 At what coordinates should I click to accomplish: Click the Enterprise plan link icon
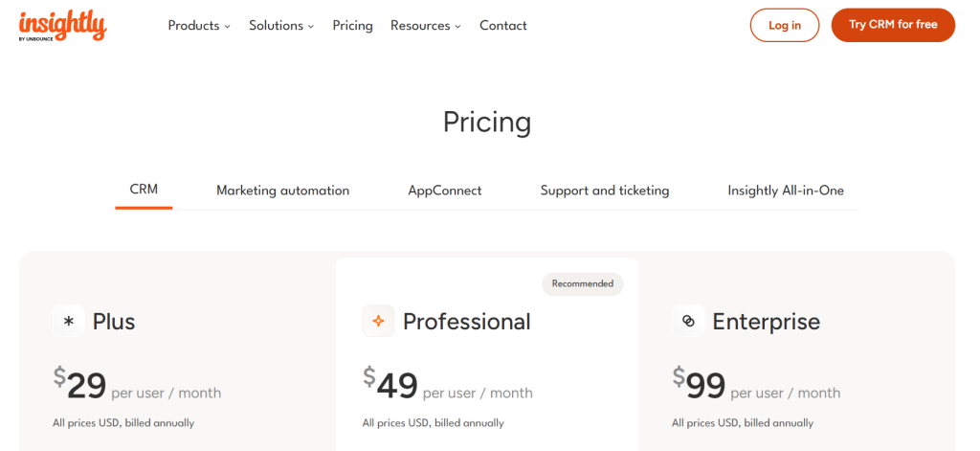(688, 321)
